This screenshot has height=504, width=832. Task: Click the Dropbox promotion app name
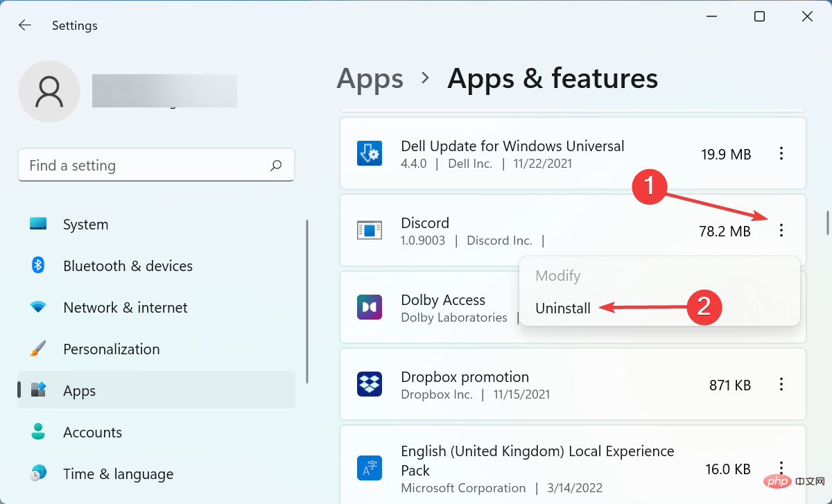pyautogui.click(x=465, y=376)
